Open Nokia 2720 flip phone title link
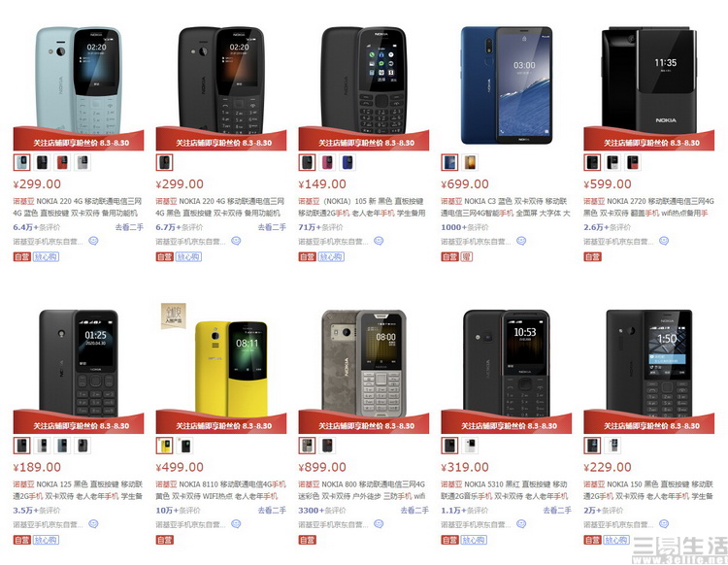This screenshot has width=728, height=565. (648, 207)
